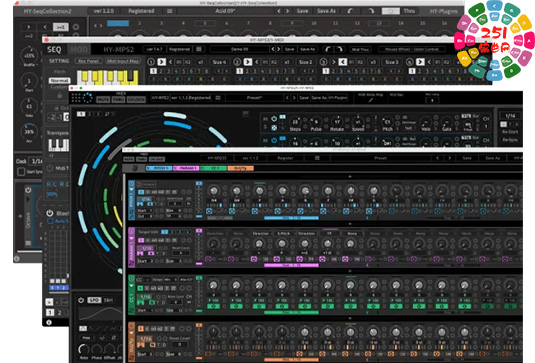Adjust the Velo knob showing 61
535x363 pixels.
click(29, 106)
